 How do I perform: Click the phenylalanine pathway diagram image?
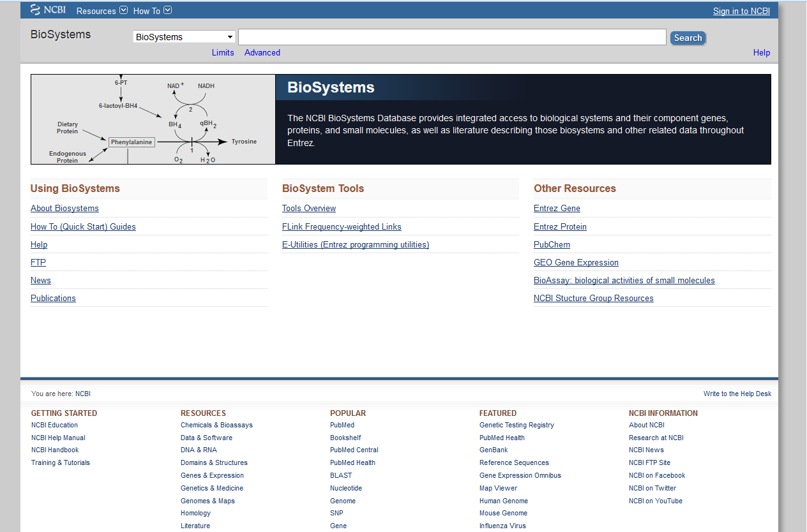click(x=153, y=119)
